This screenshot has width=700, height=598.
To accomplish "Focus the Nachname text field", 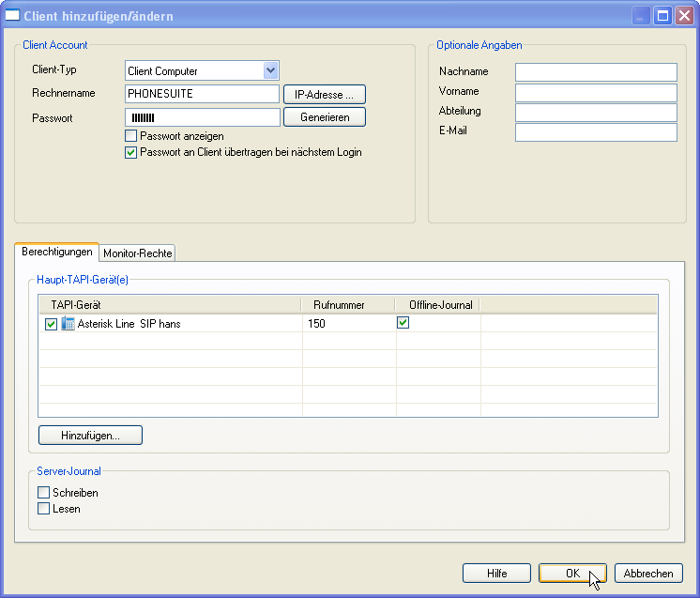I will [x=595, y=72].
